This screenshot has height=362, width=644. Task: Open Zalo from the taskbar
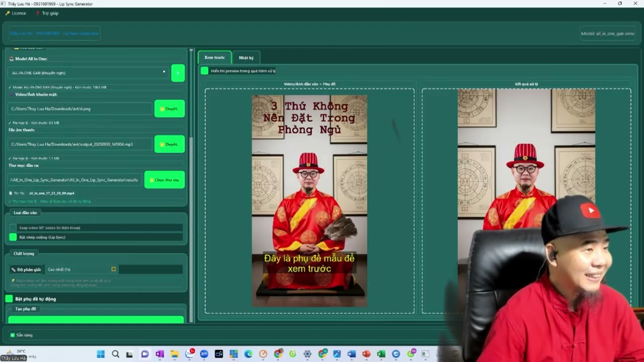[190, 353]
